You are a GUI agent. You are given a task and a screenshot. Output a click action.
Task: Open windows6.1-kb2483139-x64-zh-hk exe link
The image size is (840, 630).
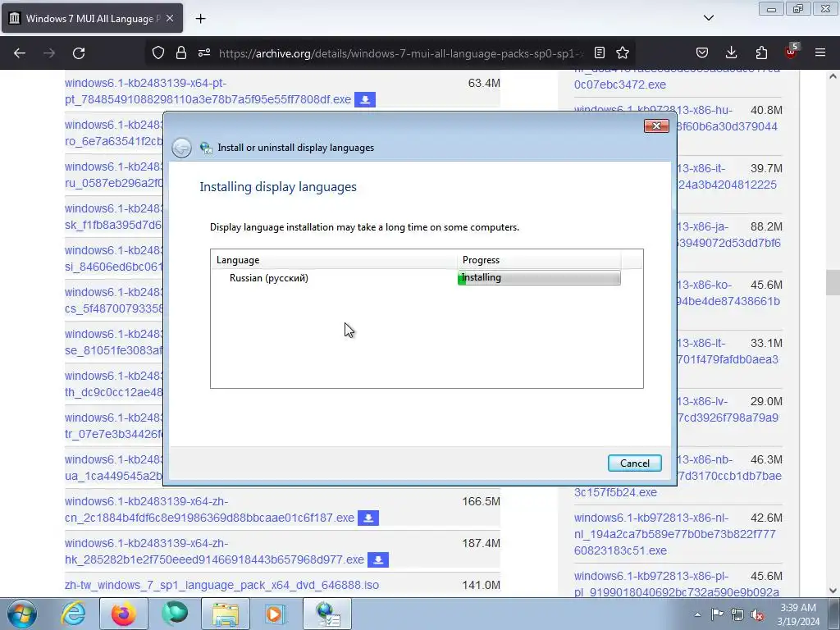pos(214,551)
